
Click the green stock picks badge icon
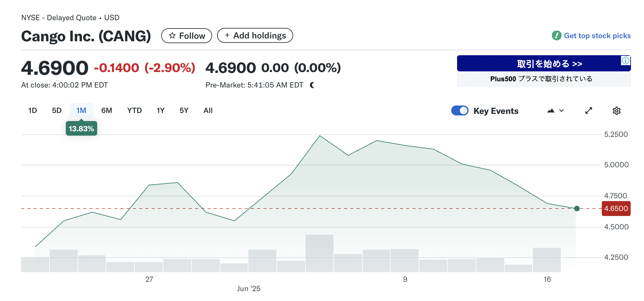tap(556, 36)
